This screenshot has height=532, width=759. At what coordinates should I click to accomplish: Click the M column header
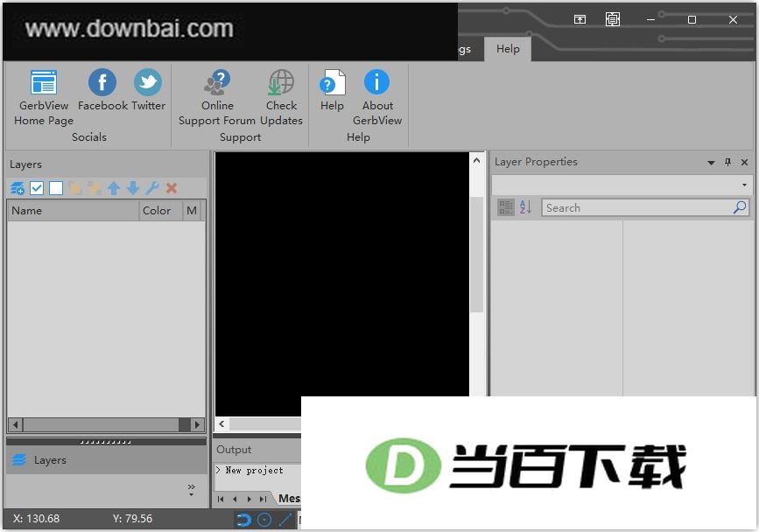click(x=193, y=211)
